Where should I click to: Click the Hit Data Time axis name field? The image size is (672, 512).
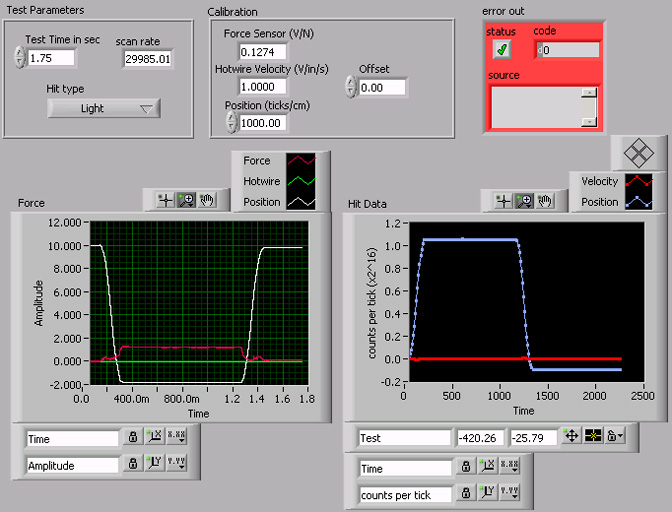click(x=405, y=469)
